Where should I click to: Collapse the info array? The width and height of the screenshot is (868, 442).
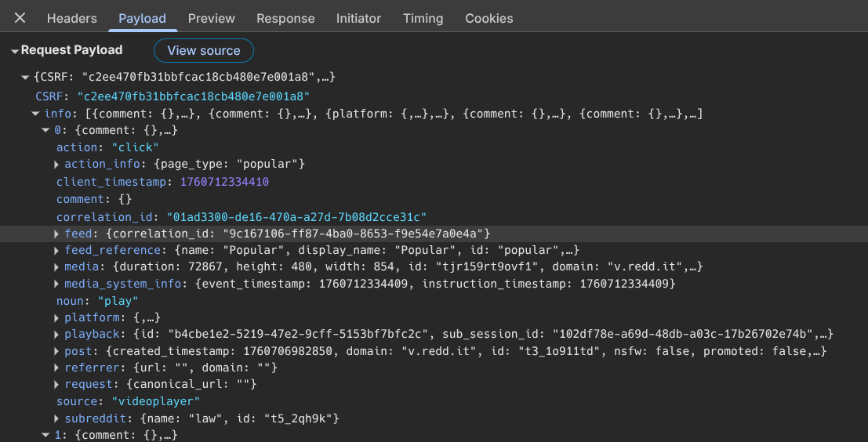36,114
